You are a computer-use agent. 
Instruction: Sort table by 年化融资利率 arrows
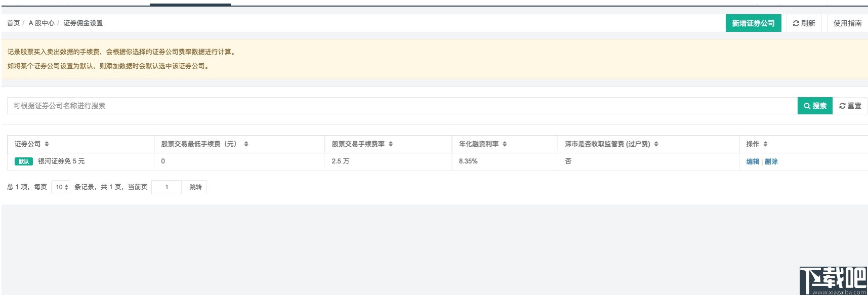505,144
